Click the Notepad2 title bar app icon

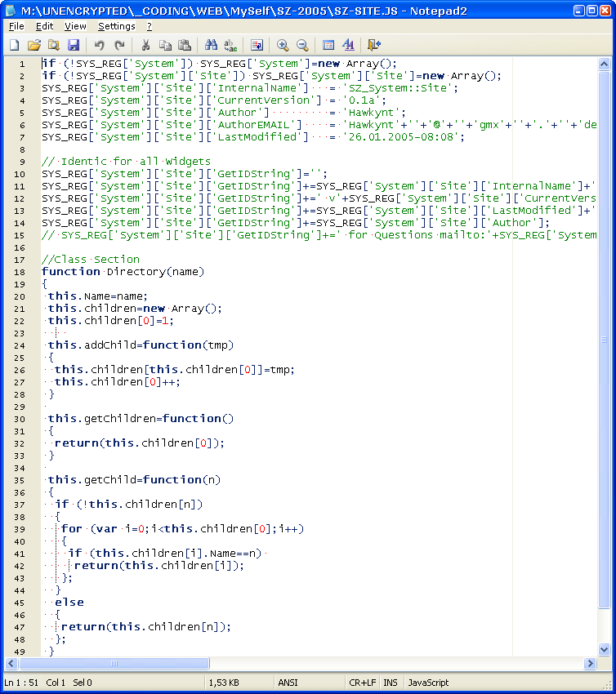point(10,11)
